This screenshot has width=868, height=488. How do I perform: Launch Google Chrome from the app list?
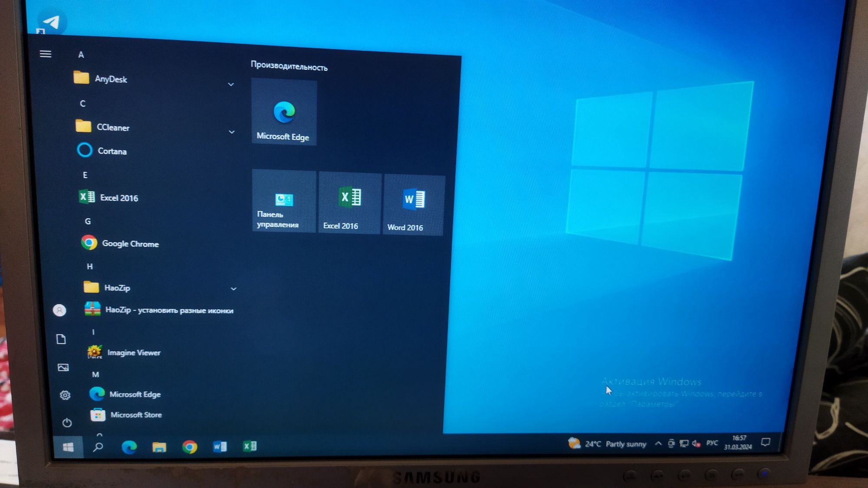click(120, 243)
